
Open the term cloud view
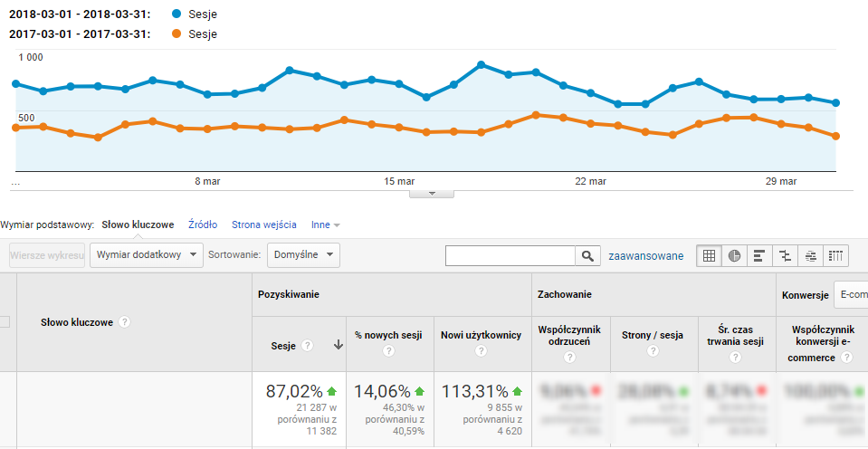pos(811,256)
